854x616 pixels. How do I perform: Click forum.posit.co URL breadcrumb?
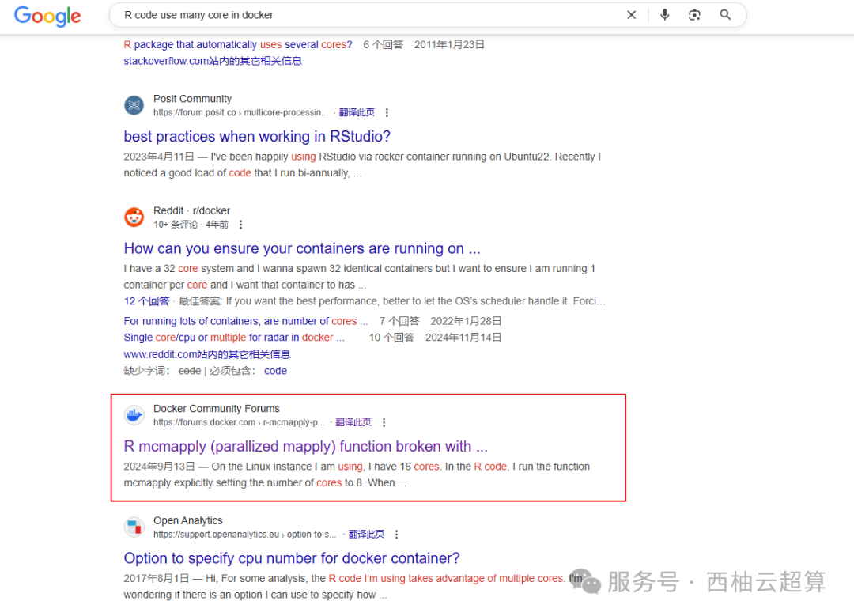(x=240, y=113)
